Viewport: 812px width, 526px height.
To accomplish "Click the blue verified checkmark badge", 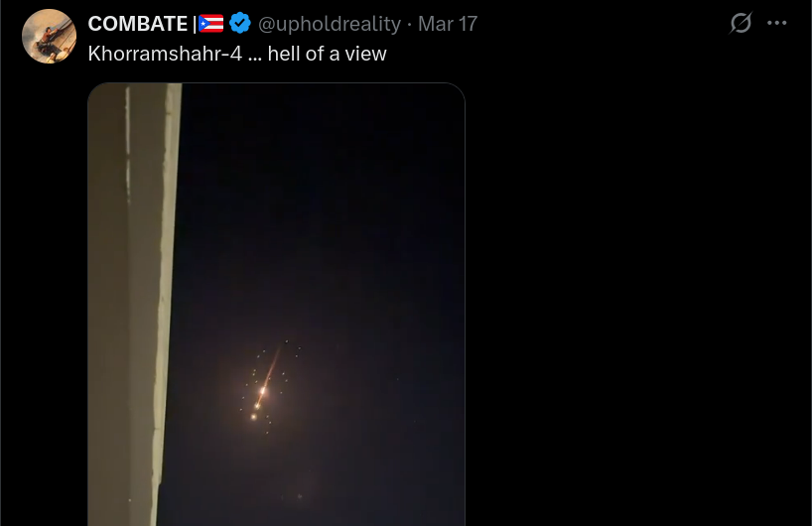I will (240, 23).
